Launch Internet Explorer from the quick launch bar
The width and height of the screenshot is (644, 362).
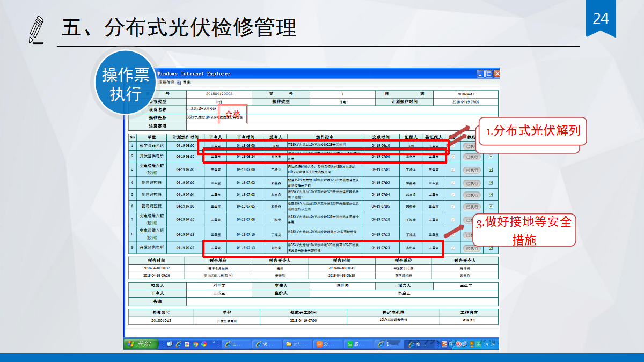coord(178,344)
